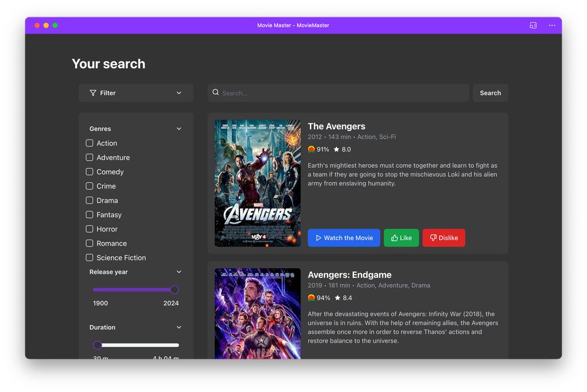
Task: Open the Avengers: Endgame poster thumbnail
Action: (258, 313)
